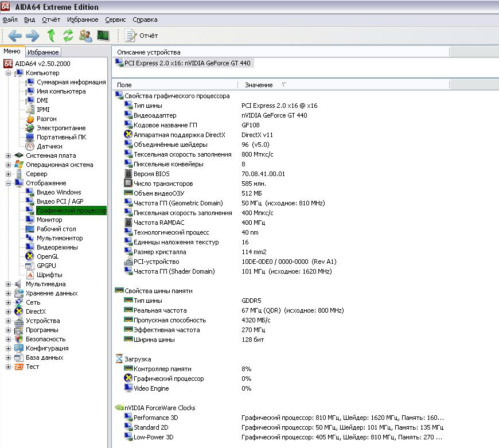Expand the Операционная система node
The height and width of the screenshot is (448, 499).
pyautogui.click(x=8, y=165)
